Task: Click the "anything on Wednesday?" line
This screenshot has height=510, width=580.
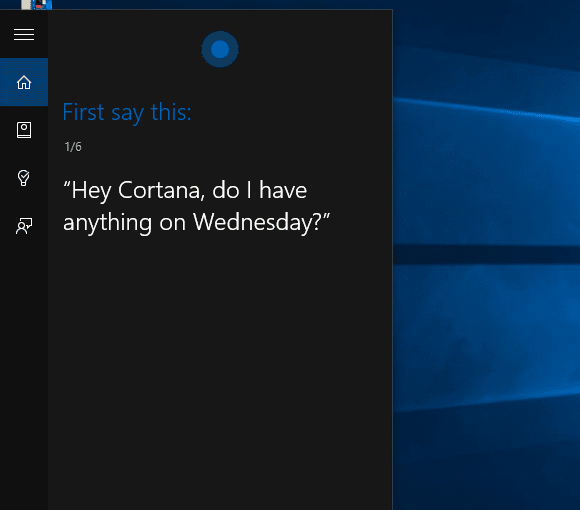Action: [x=196, y=223]
